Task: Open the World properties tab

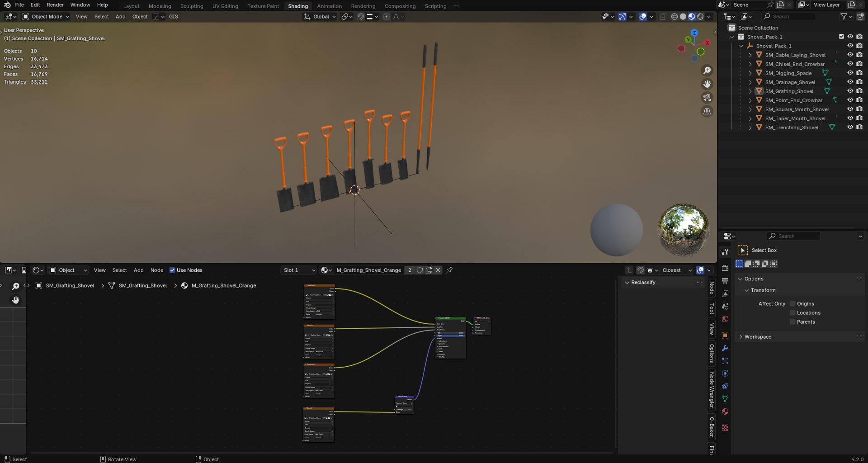Action: pyautogui.click(x=725, y=319)
